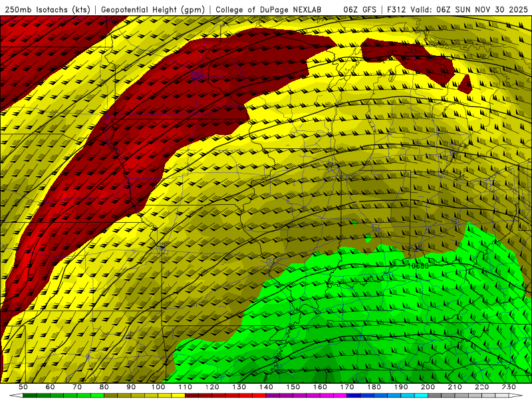Click the 'Geopotential Height (gpm)' title text
532x399 pixels.
click(x=153, y=10)
